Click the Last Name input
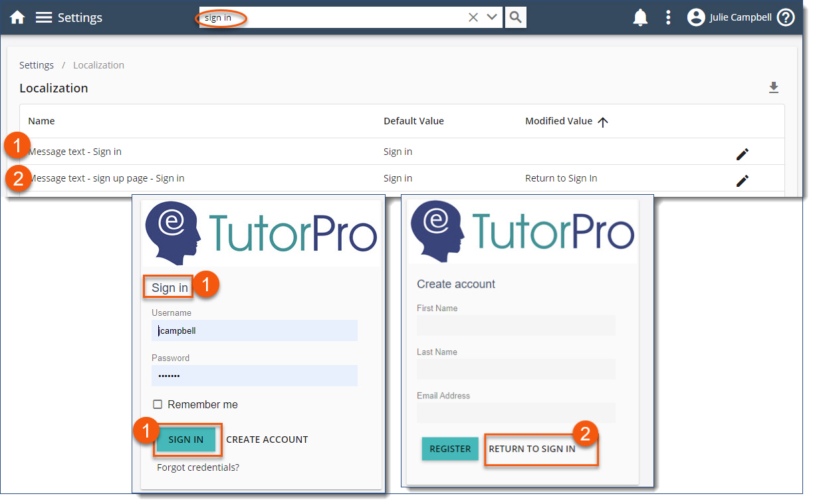The height and width of the screenshot is (504, 813). [x=516, y=369]
